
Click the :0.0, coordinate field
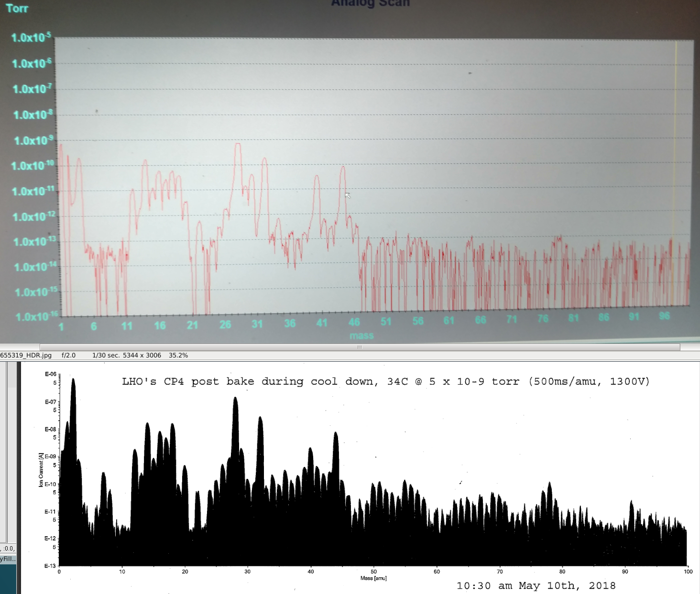pos(8,548)
